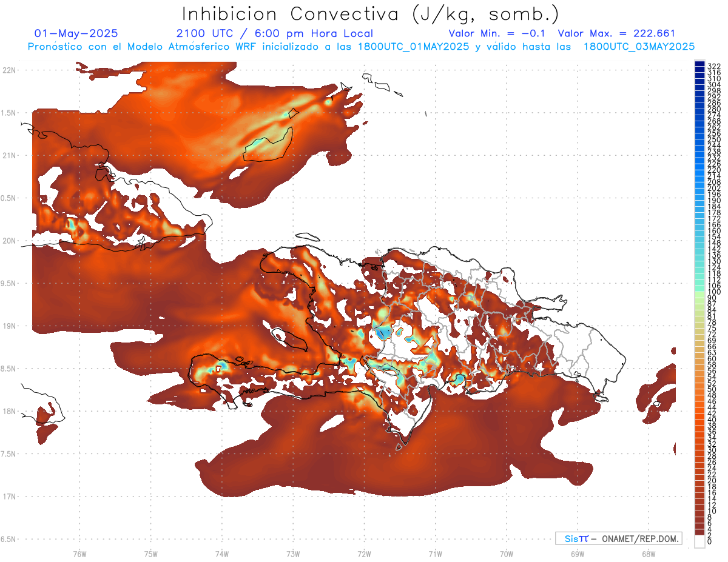Click the "10" value on the color scale
The image size is (728, 562).
click(712, 511)
